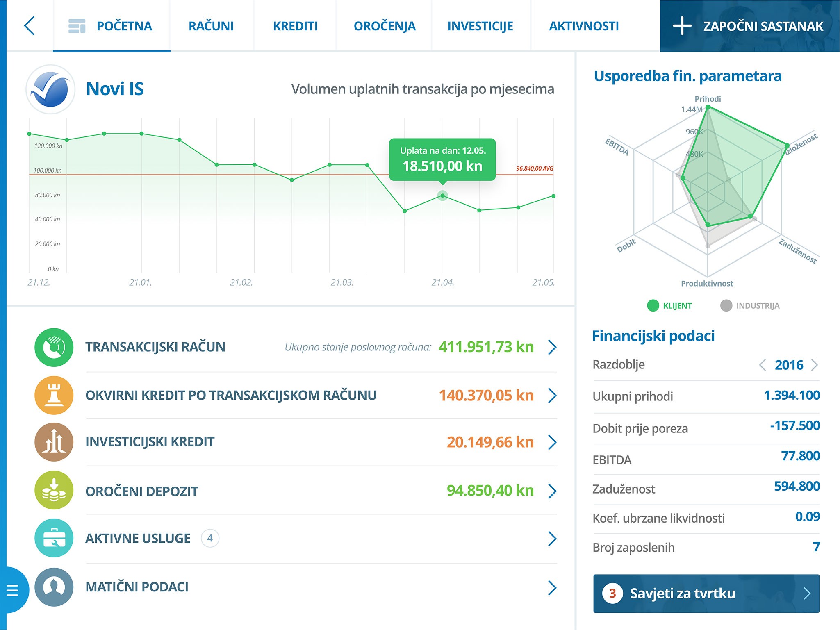Open the Investicije tab
Viewport: 840px width, 630px height.
tap(480, 26)
